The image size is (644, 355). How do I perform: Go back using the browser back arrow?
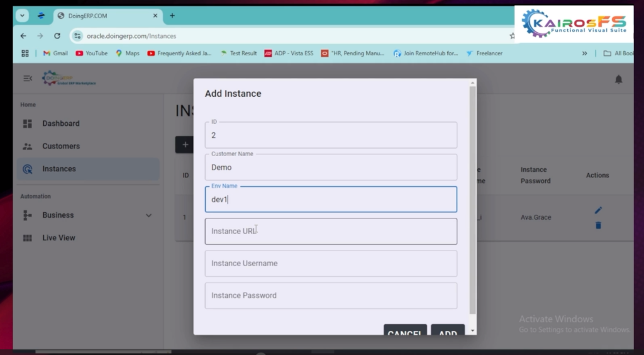(23, 36)
